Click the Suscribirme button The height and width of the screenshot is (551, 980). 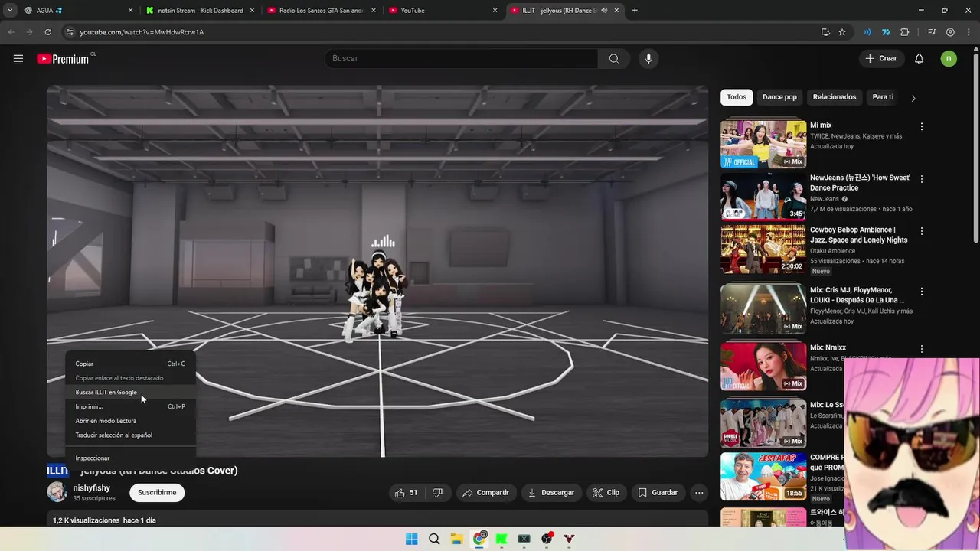157,493
